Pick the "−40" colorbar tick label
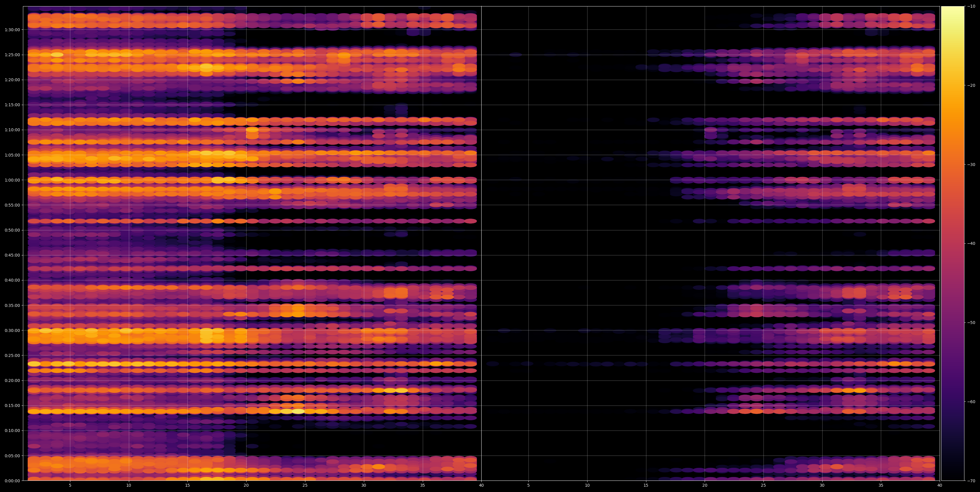 click(971, 244)
